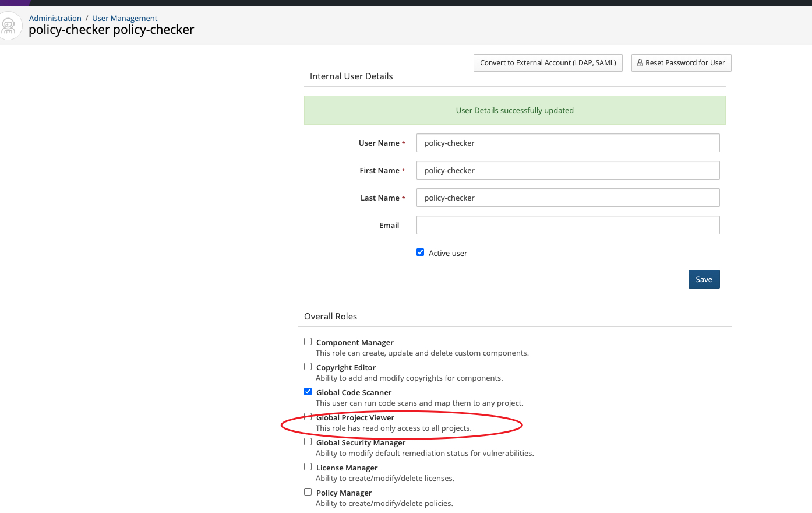Enable the License Manager role

point(308,466)
